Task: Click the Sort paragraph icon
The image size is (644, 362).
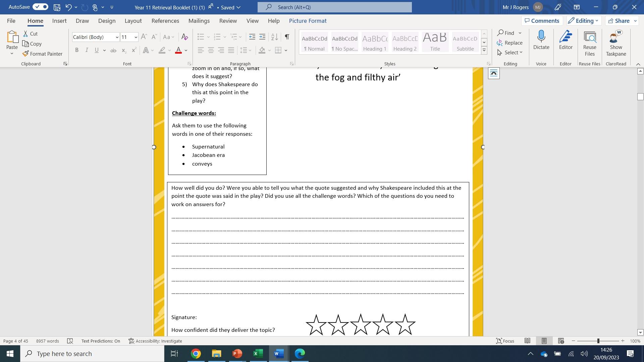Action: point(274,37)
